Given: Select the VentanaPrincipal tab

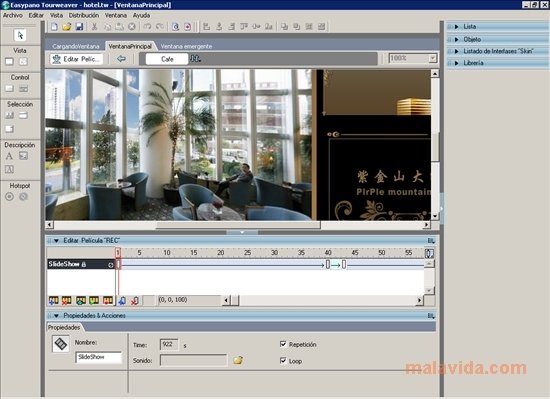Looking at the screenshot, I should tap(130, 46).
